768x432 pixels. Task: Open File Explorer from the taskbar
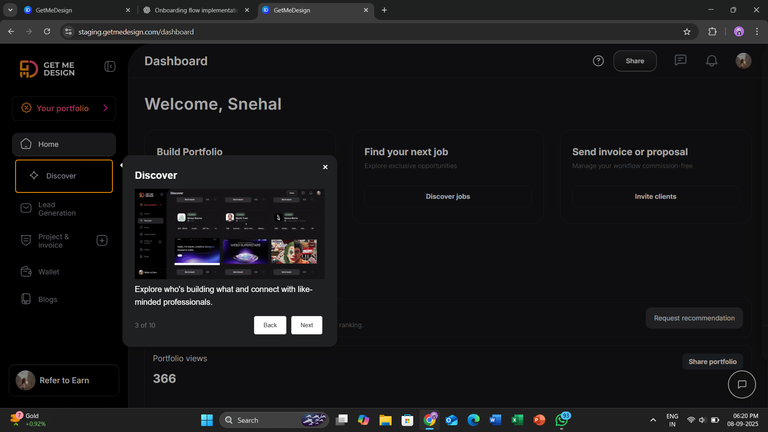pos(385,420)
